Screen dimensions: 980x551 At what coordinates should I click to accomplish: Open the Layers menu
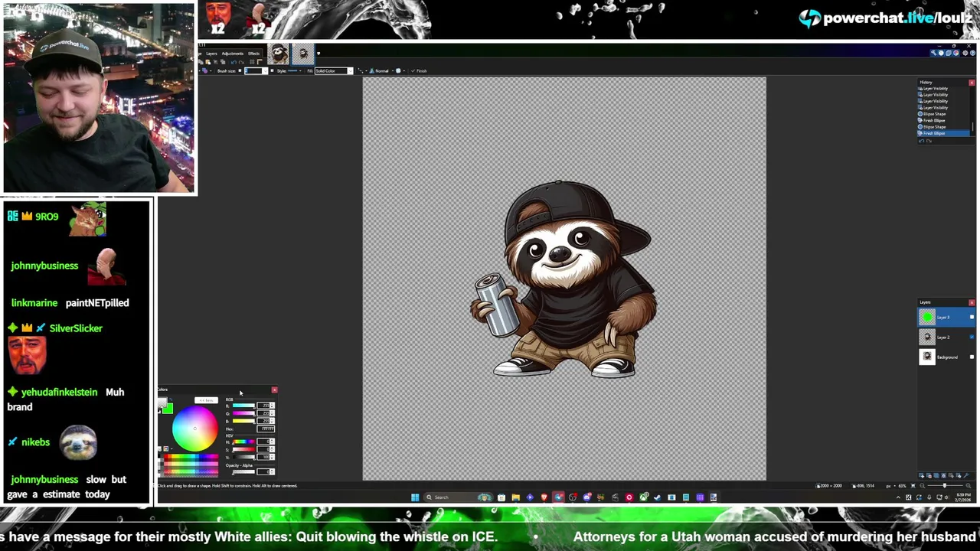pos(211,54)
